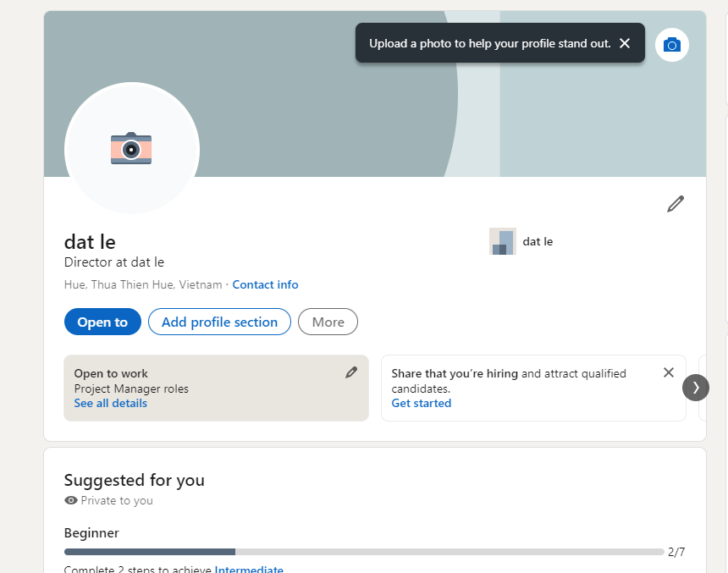Edit Open to work with the pencil icon

point(351,372)
